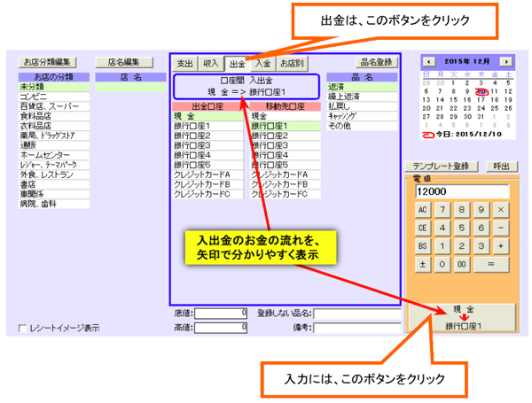Go to previous month in calendar
The image size is (532, 403).
[429, 62]
